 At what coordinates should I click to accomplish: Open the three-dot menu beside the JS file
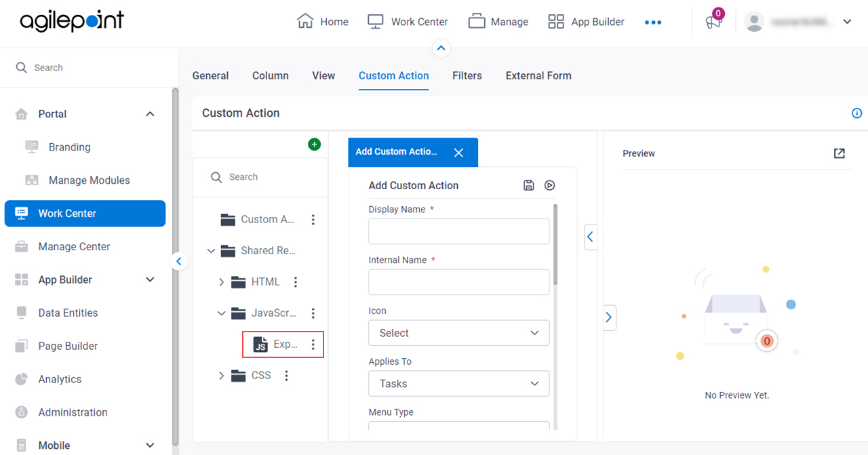click(313, 344)
